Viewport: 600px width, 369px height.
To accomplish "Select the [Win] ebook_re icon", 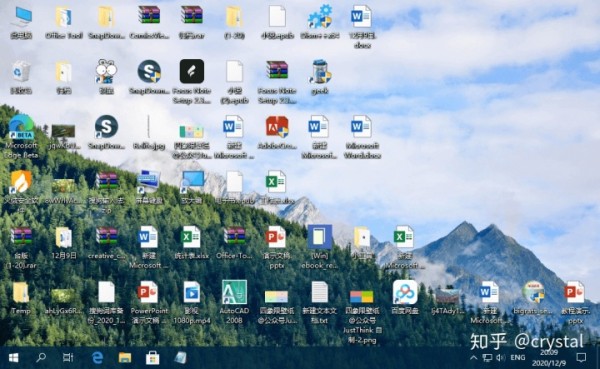I will pyautogui.click(x=320, y=237).
